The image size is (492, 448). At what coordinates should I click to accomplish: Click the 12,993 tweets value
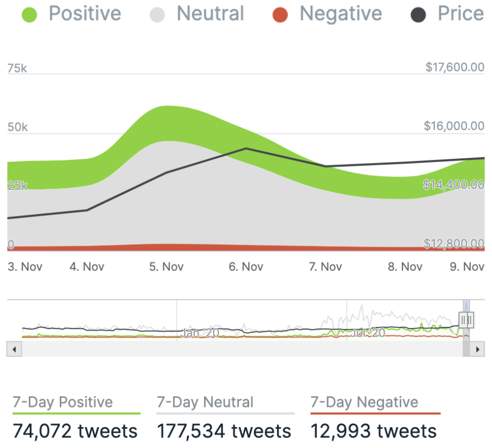(x=374, y=431)
